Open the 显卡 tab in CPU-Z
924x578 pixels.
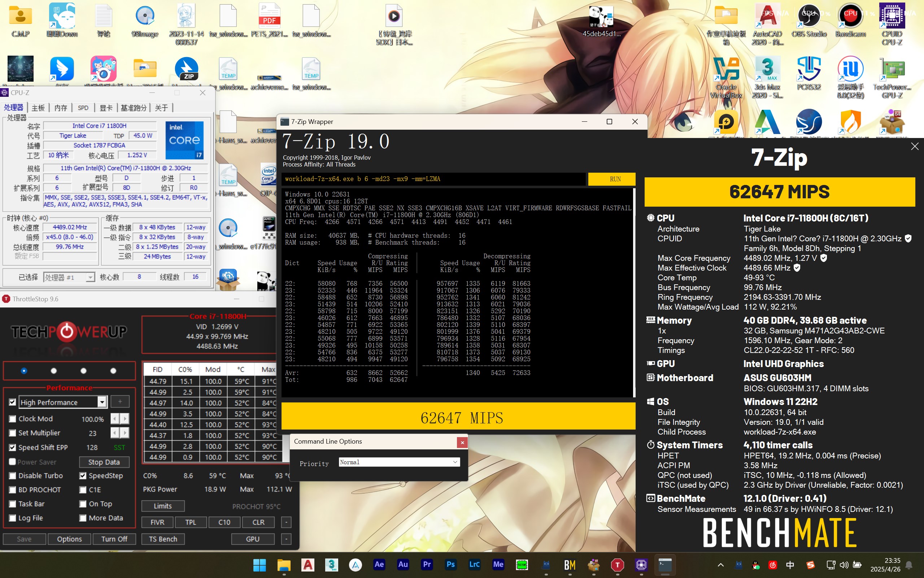106,108
